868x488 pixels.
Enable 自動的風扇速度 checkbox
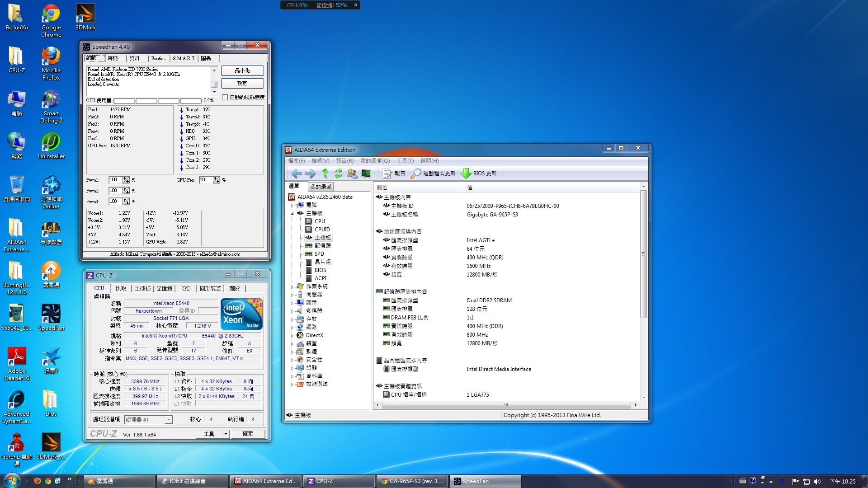pos(225,97)
